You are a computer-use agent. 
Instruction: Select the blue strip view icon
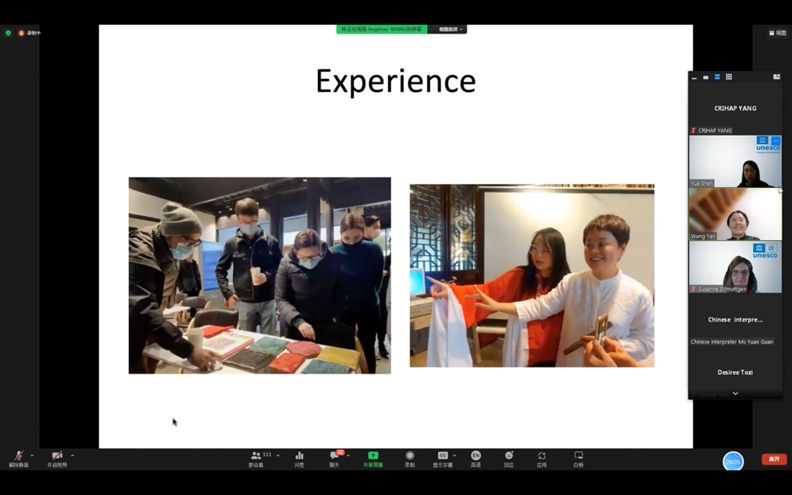[x=717, y=77]
